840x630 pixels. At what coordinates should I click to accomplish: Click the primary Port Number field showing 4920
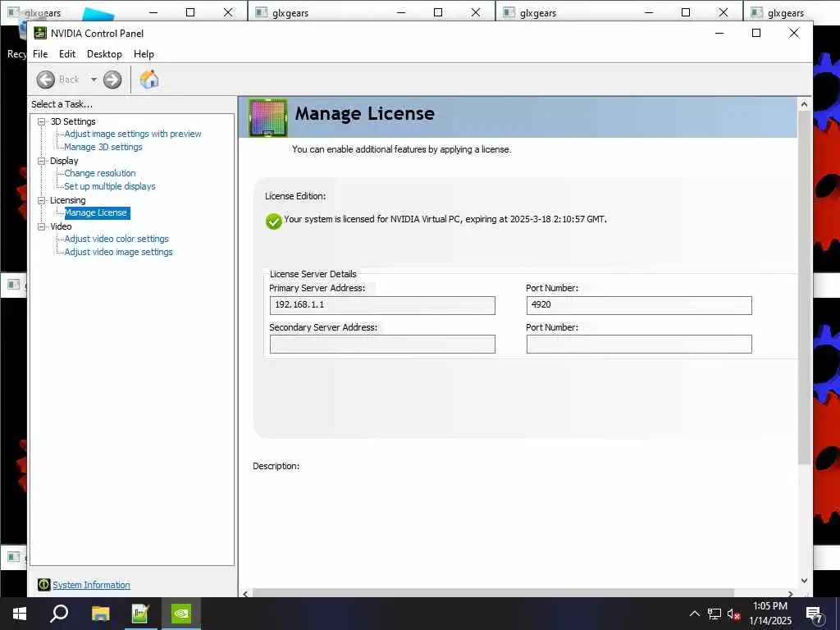click(639, 305)
